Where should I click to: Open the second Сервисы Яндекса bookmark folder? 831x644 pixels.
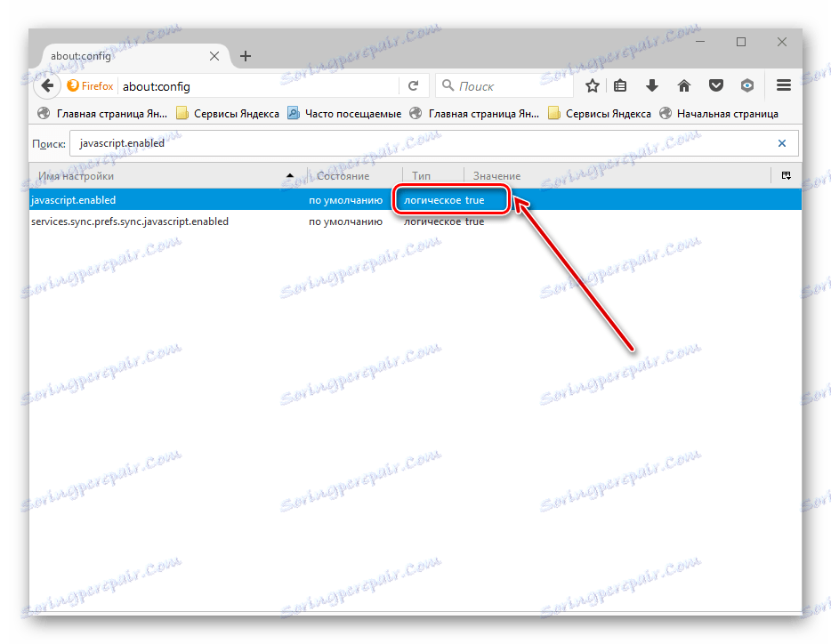[600, 114]
